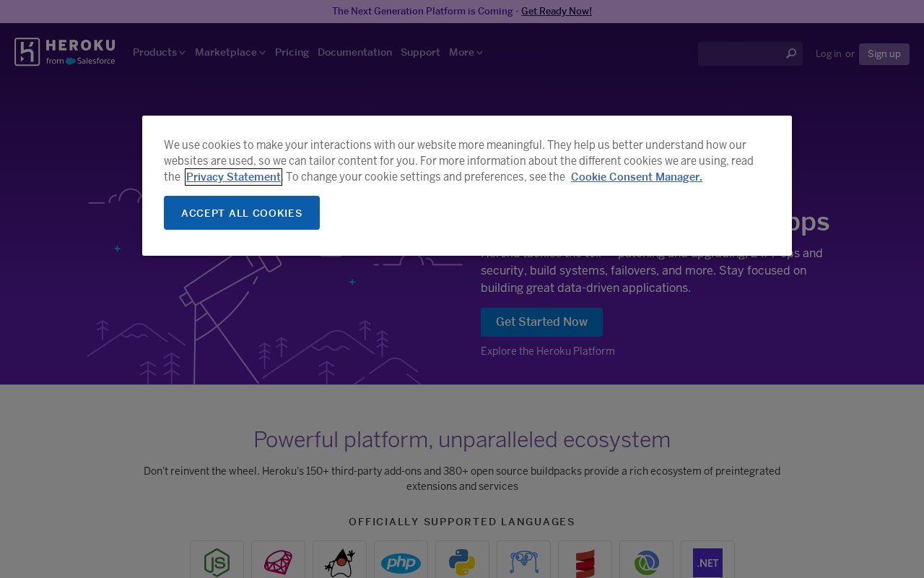
Task: Open the Cookie Consent Manager link
Action: [637, 177]
